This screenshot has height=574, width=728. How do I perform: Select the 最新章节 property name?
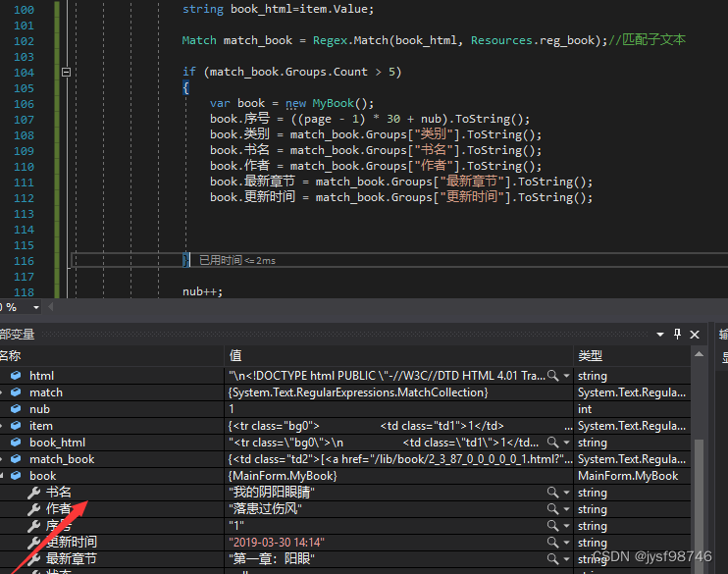71,558
